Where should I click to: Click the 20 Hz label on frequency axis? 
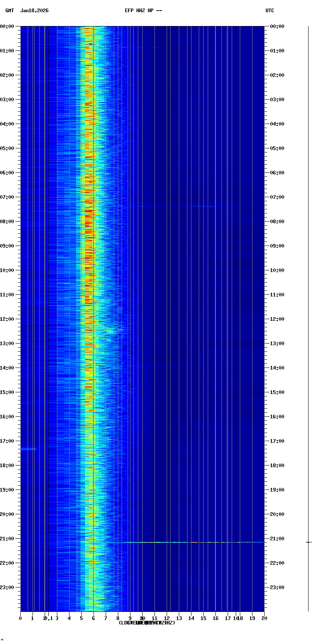(x=264, y=618)
